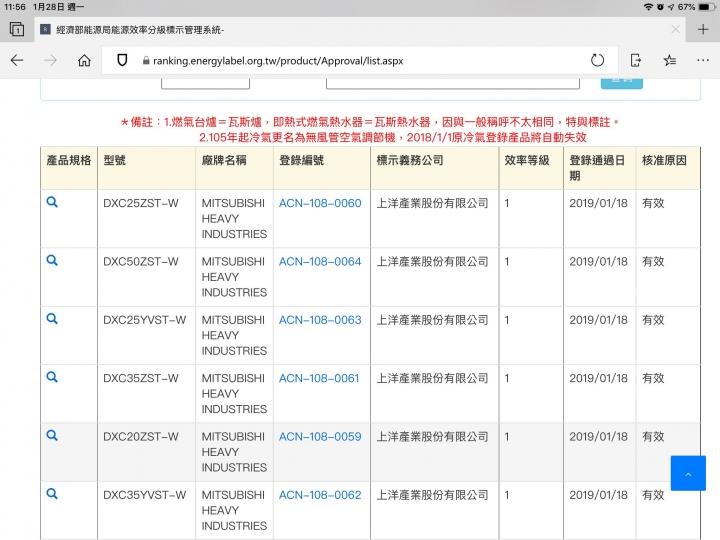Viewport: 720px width, 540px height.
Task: Open the browser home page
Action: (84, 60)
